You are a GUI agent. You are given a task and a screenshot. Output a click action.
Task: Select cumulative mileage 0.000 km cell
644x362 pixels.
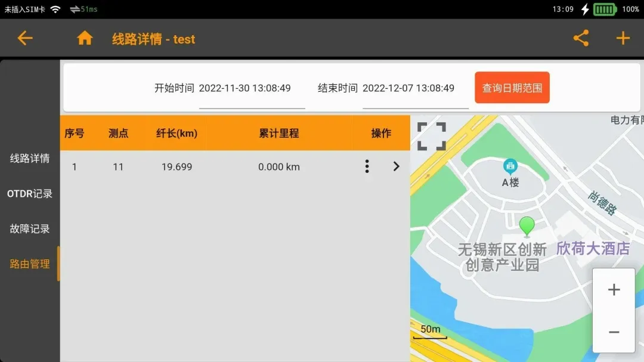coord(279,167)
